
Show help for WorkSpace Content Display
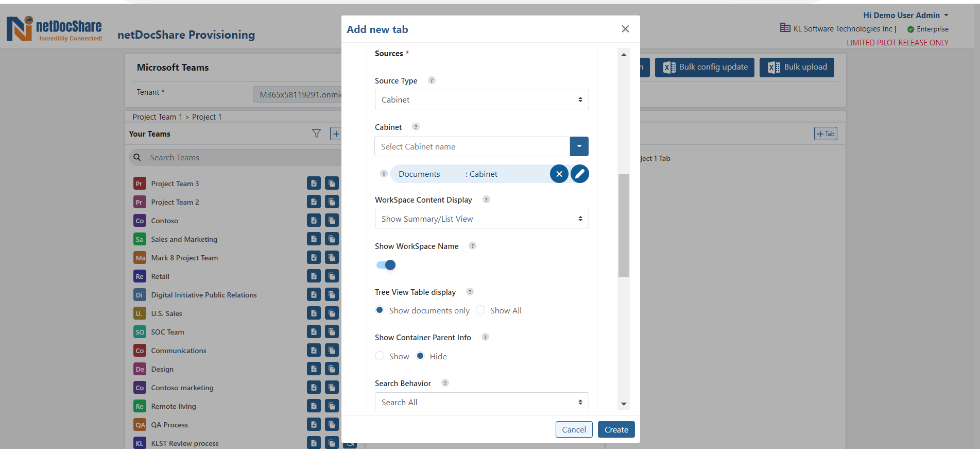point(486,199)
